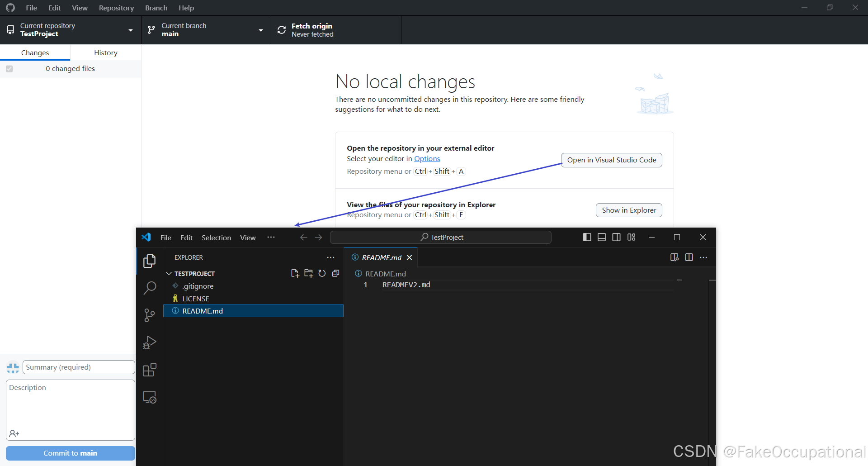Open markdown preview to the side
The width and height of the screenshot is (868, 466).
tap(675, 257)
